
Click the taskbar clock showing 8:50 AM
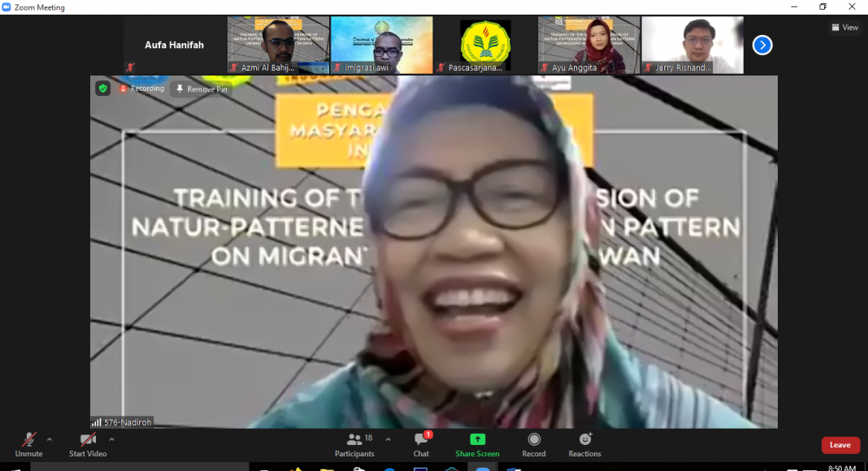pos(840,468)
